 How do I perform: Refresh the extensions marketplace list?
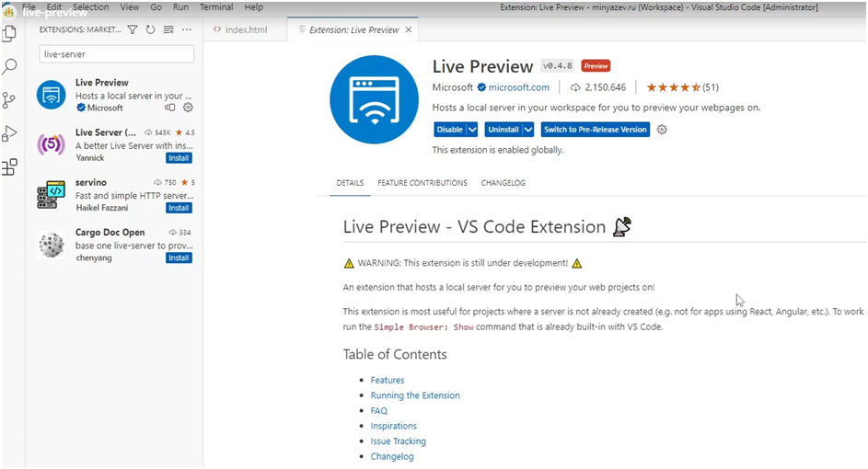(150, 29)
